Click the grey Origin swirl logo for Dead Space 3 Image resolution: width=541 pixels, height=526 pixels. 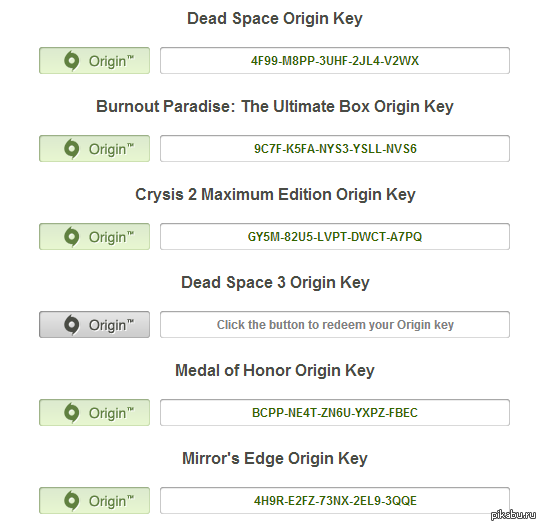(72, 325)
